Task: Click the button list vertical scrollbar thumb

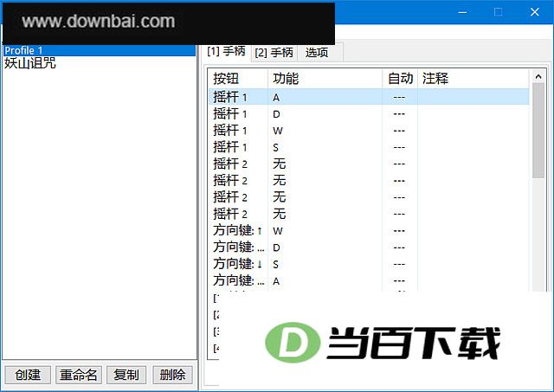Action: tap(538, 131)
